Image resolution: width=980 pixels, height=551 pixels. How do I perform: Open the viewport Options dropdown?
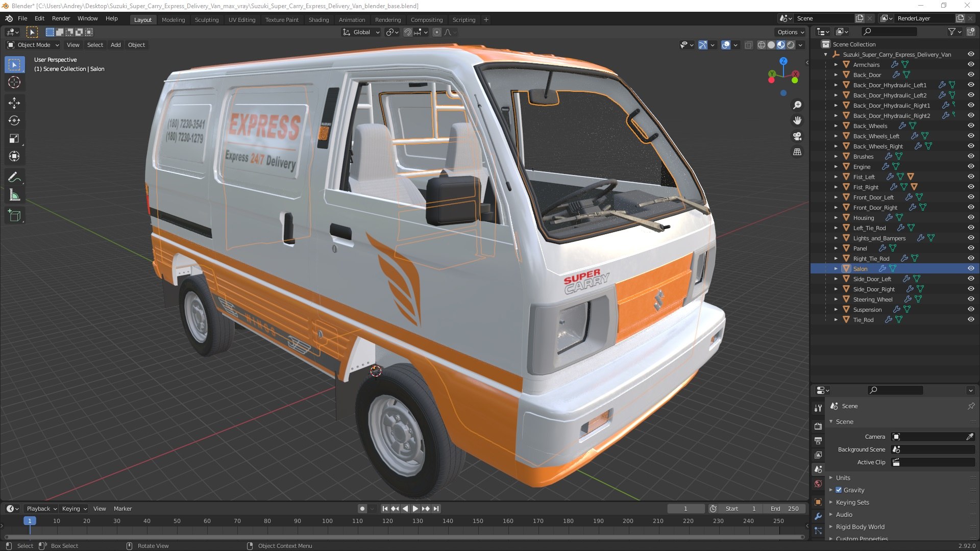pyautogui.click(x=790, y=32)
